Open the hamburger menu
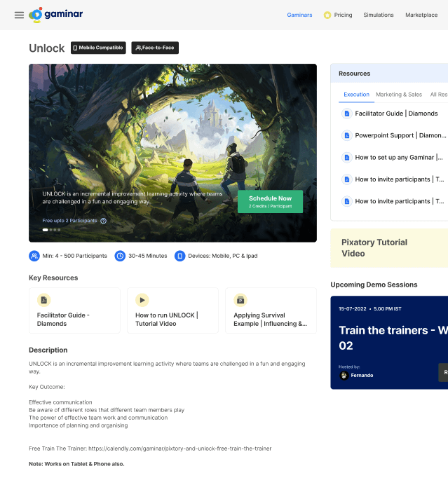The image size is (448, 499). [x=19, y=15]
